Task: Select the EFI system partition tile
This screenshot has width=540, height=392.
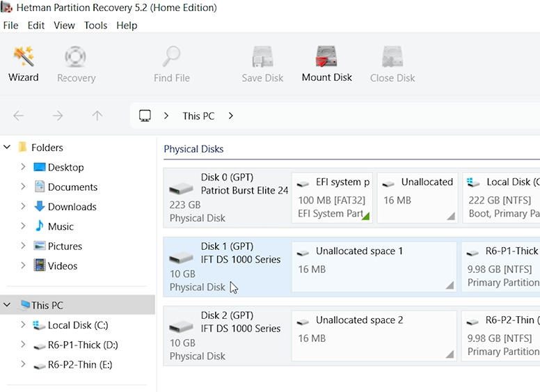Action: (332, 198)
